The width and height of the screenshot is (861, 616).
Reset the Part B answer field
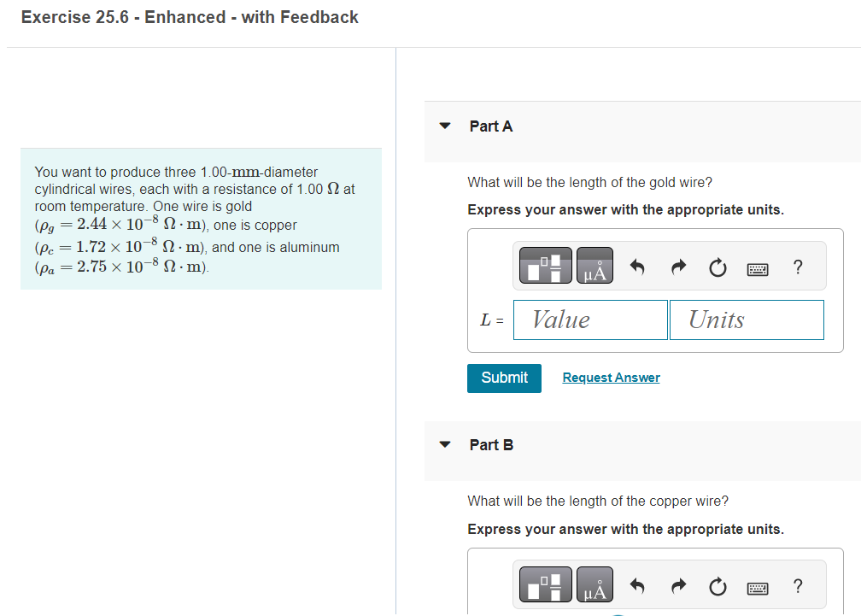(x=717, y=586)
